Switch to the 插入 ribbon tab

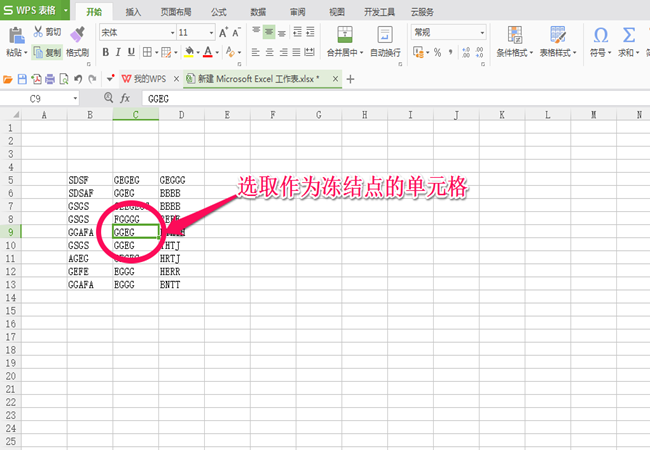pos(133,12)
